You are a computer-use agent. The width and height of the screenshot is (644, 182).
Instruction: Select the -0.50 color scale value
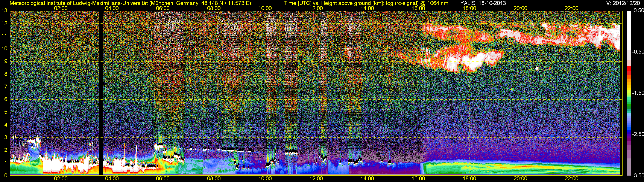638,52
